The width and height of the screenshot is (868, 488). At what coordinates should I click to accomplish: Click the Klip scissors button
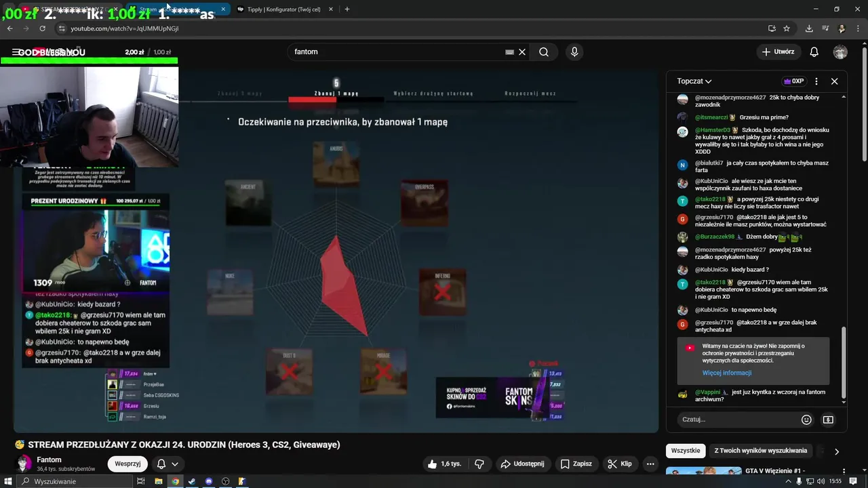click(620, 464)
